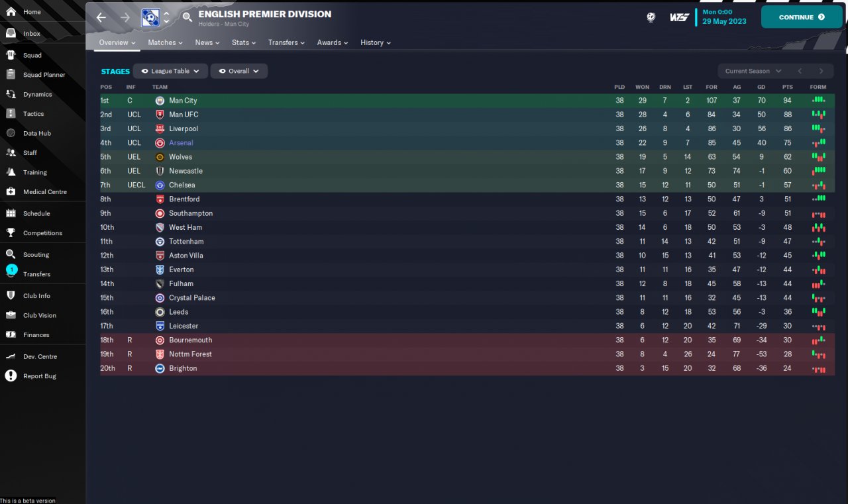
Task: Click the eye icon on League Table
Action: pyautogui.click(x=144, y=71)
